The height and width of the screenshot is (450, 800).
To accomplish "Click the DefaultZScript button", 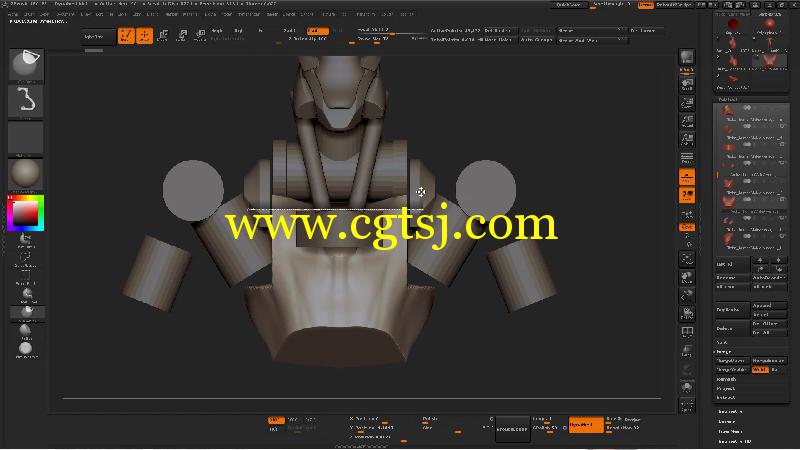I will [674, 5].
